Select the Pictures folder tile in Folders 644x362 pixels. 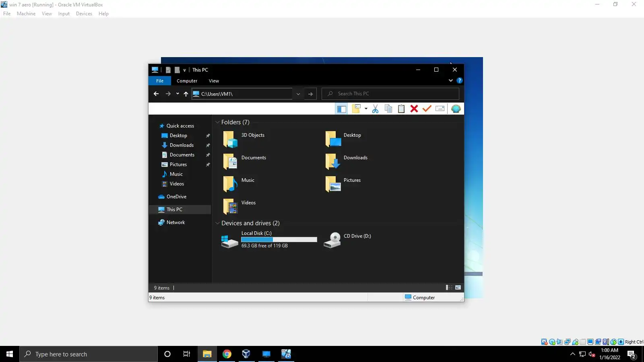coord(343,184)
